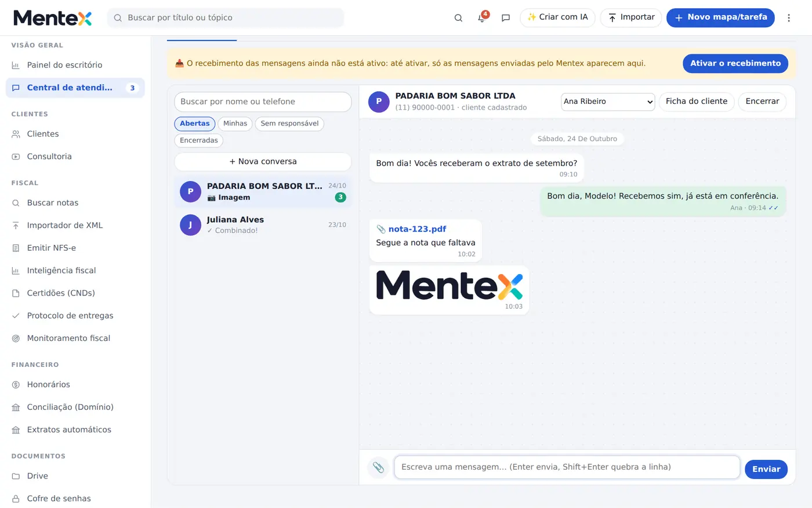This screenshot has height=508, width=812.
Task: Open Extratos automáticos
Action: pyautogui.click(x=75, y=430)
